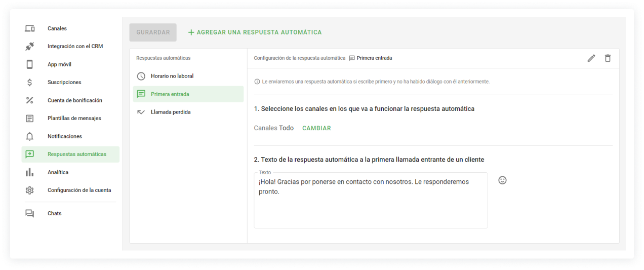Click the account settings gear icon
644x270 pixels.
(30, 190)
